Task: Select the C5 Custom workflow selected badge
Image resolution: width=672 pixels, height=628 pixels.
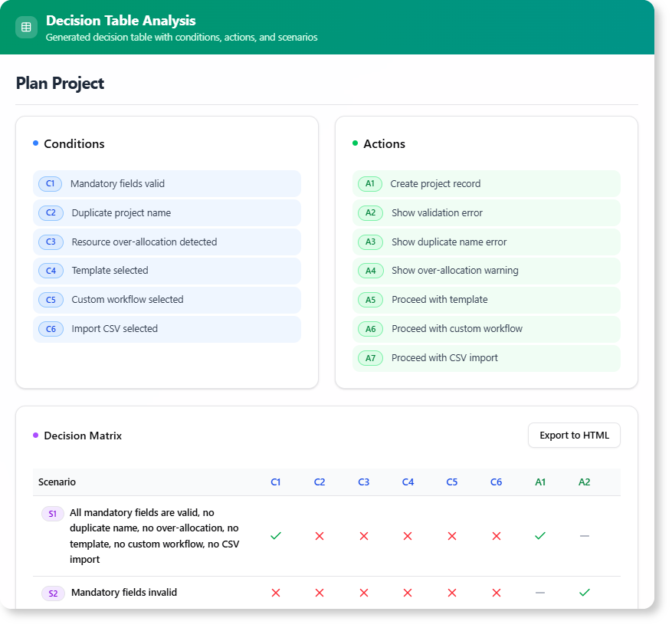Action: (x=51, y=300)
